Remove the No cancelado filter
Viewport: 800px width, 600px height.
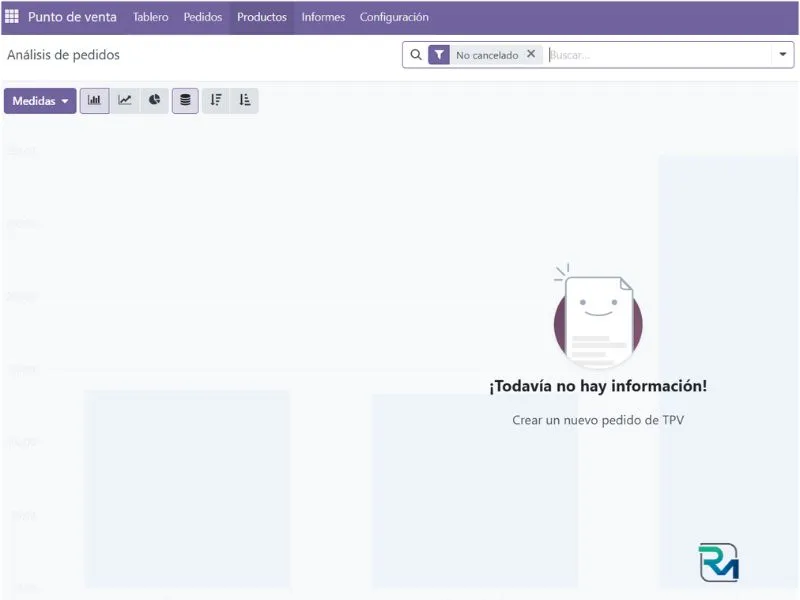(x=531, y=54)
